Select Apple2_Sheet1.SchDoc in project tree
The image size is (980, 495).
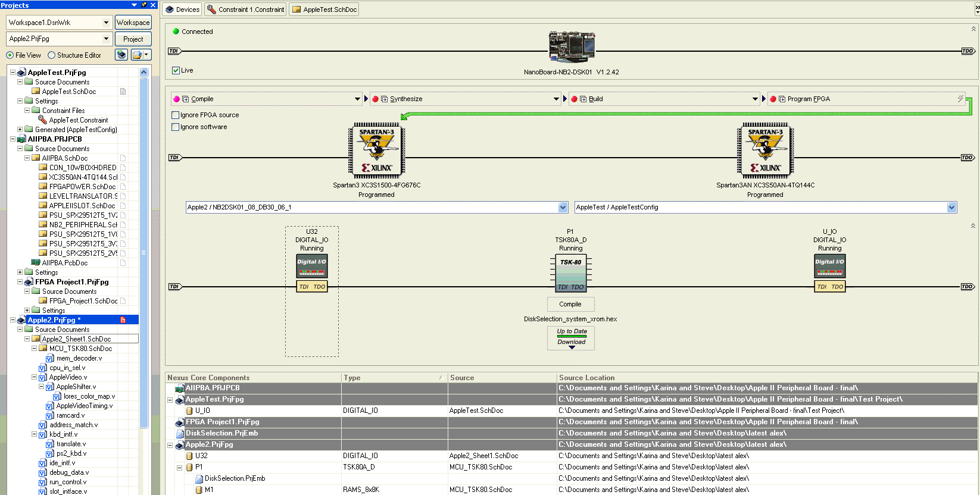point(76,339)
